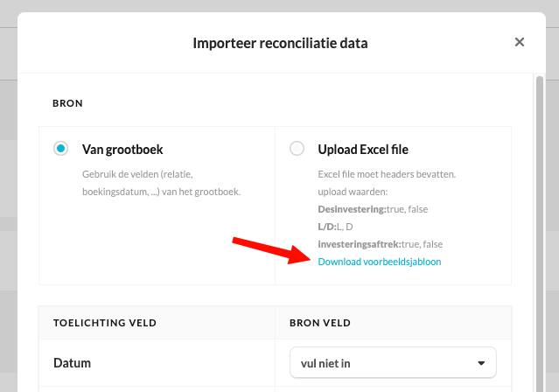This screenshot has width=559, height=392.
Task: Click the red arrow pointing at the download link
Action: [x=271, y=249]
